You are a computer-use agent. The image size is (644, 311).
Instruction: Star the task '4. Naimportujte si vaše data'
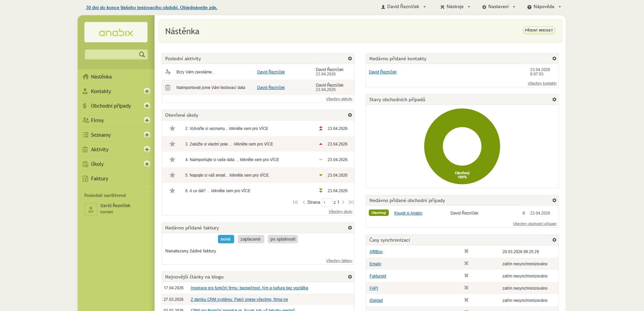click(x=172, y=159)
